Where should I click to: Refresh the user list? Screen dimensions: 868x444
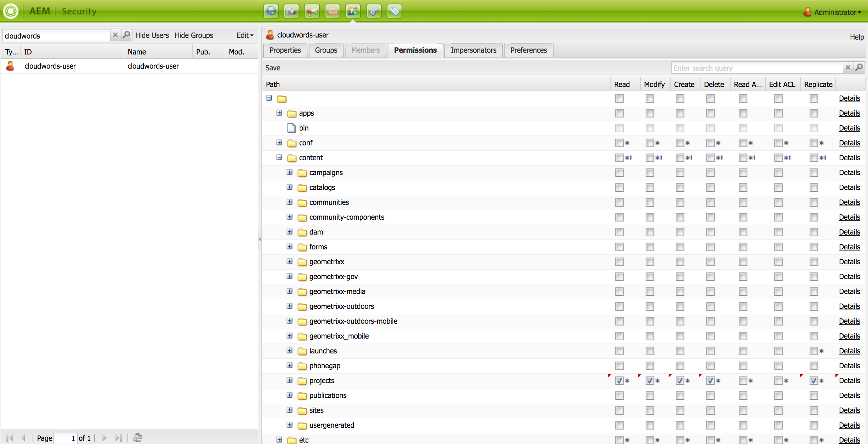138,438
